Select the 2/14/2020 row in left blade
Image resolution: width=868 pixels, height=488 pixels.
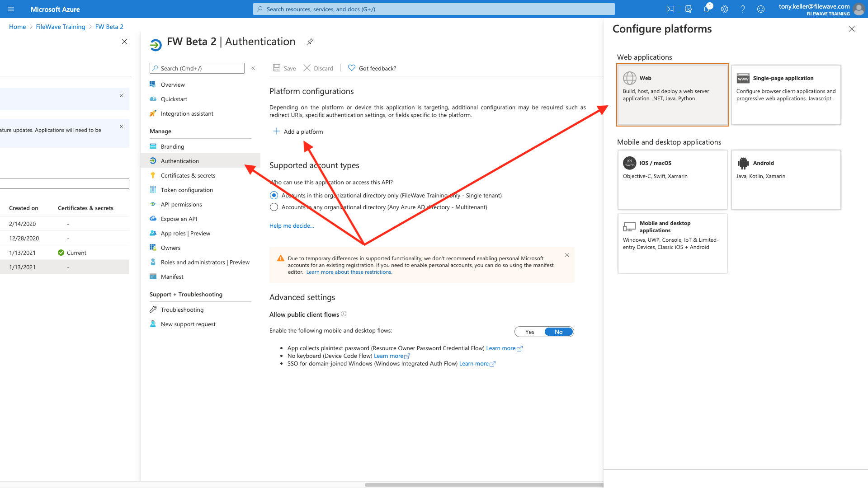pos(65,224)
